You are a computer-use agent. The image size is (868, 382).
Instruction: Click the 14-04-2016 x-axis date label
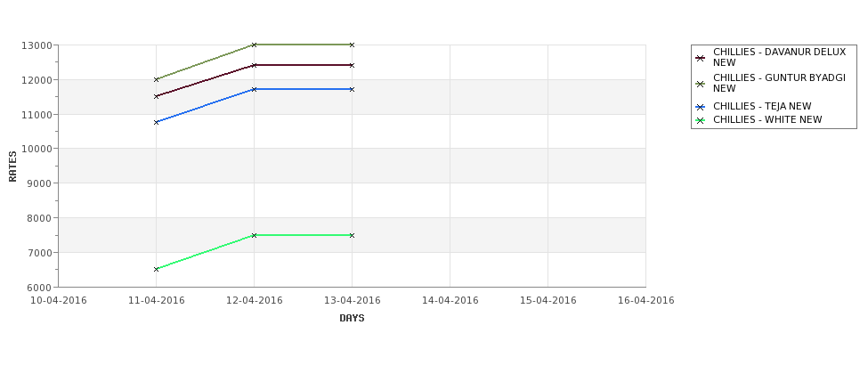click(450, 301)
